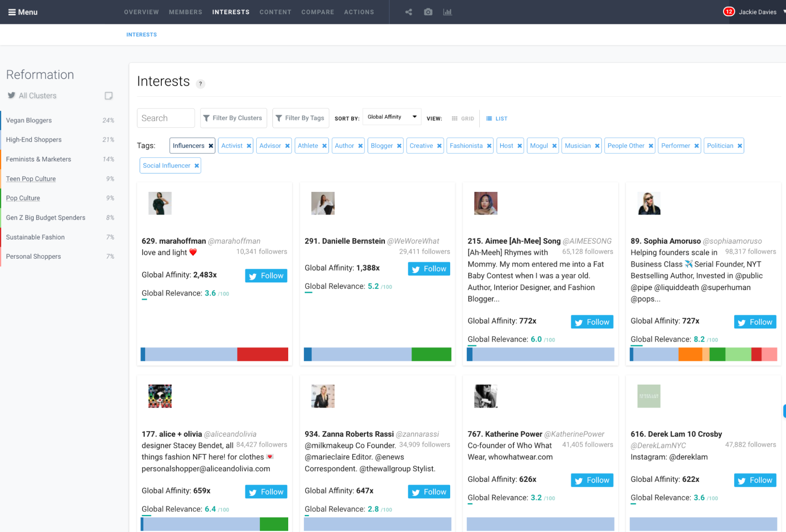Open marahoffman profile thumbnail

tap(160, 203)
